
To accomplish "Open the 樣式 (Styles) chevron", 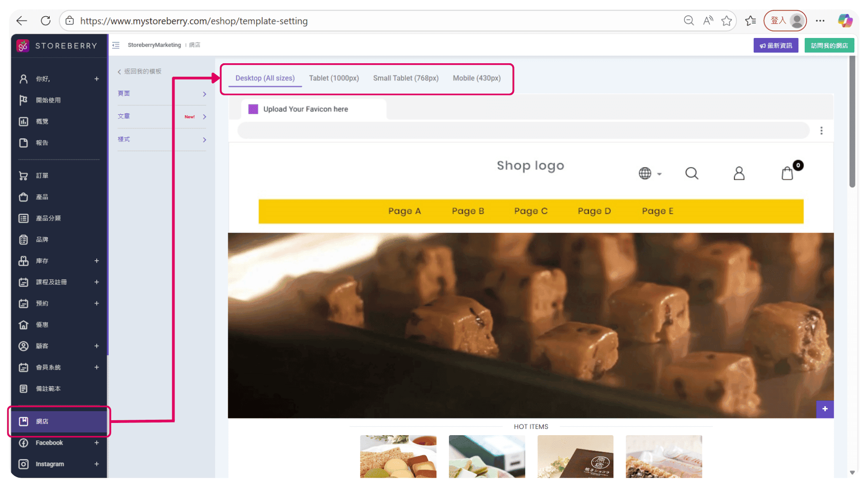I will [204, 140].
